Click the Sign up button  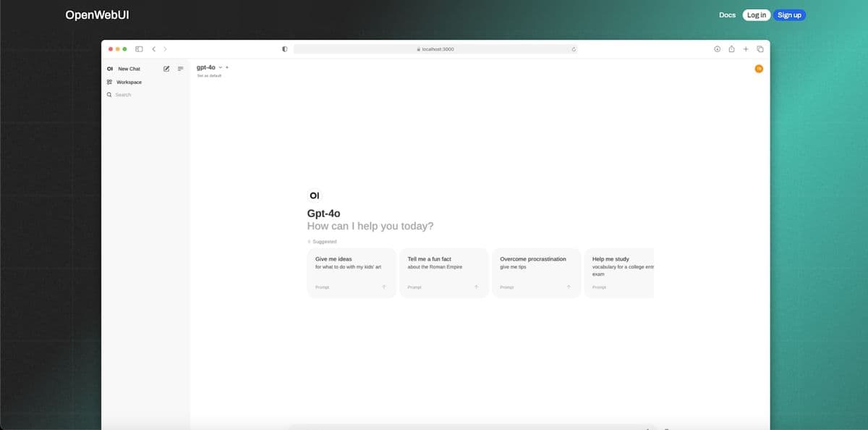tap(789, 14)
